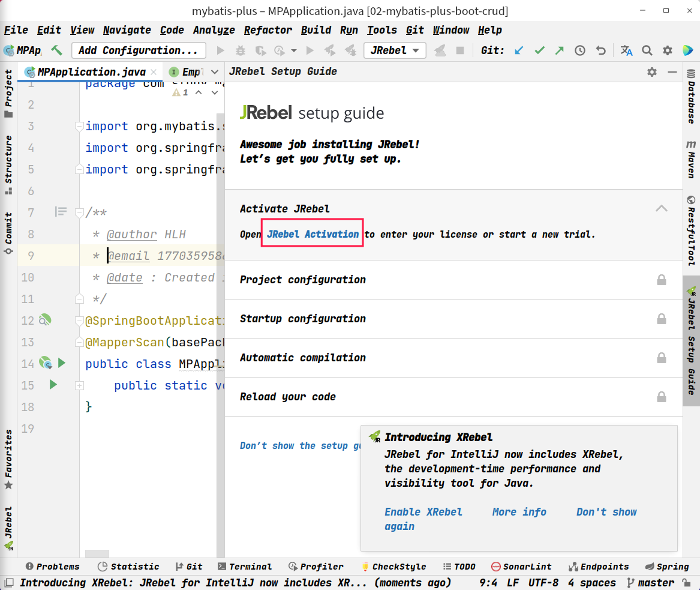The width and height of the screenshot is (700, 590).
Task: Open the Tools menu
Action: [381, 30]
